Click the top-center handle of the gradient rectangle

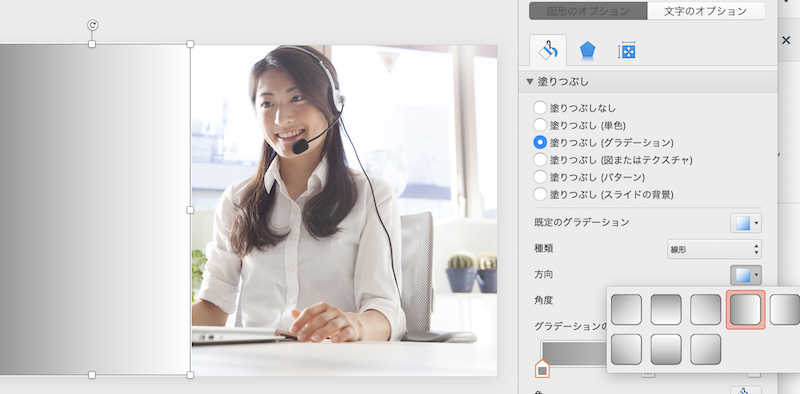[x=92, y=44]
